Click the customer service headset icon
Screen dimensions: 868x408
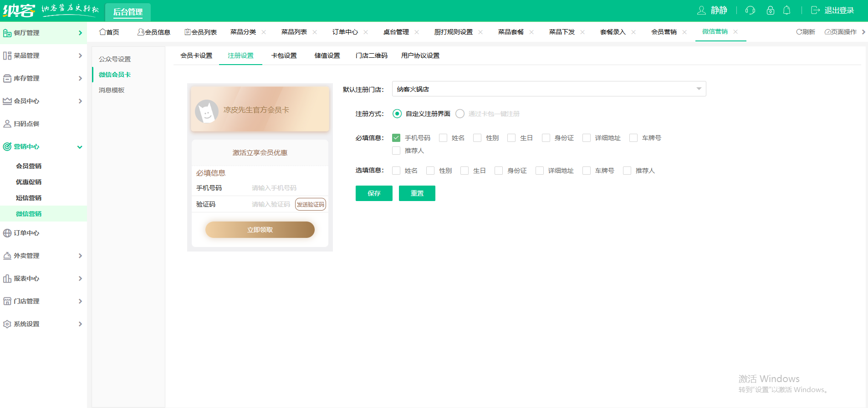click(750, 10)
